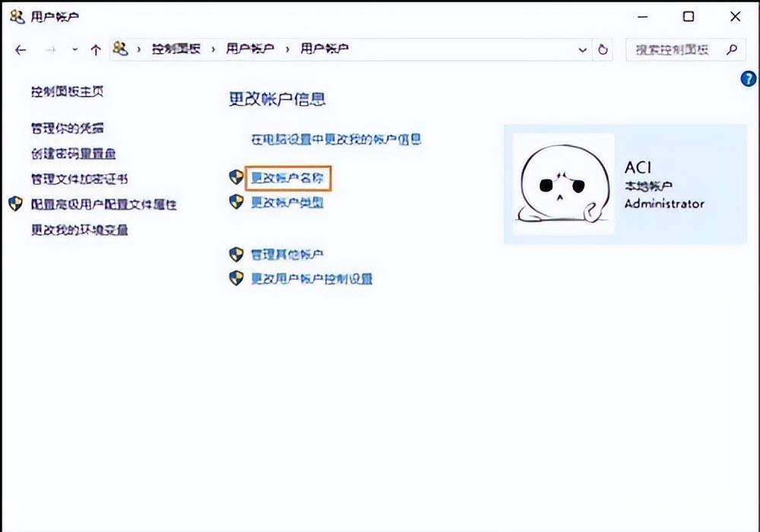Click the 控制面板 breadcrumb in address bar
This screenshot has width=760, height=532.
(176, 49)
